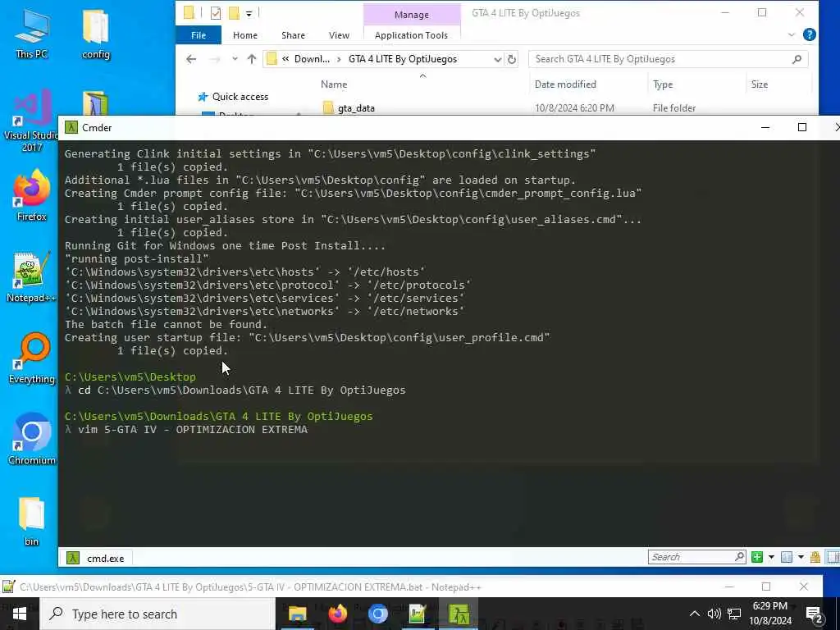
Task: Minimize the Cmder window
Action: click(765, 127)
